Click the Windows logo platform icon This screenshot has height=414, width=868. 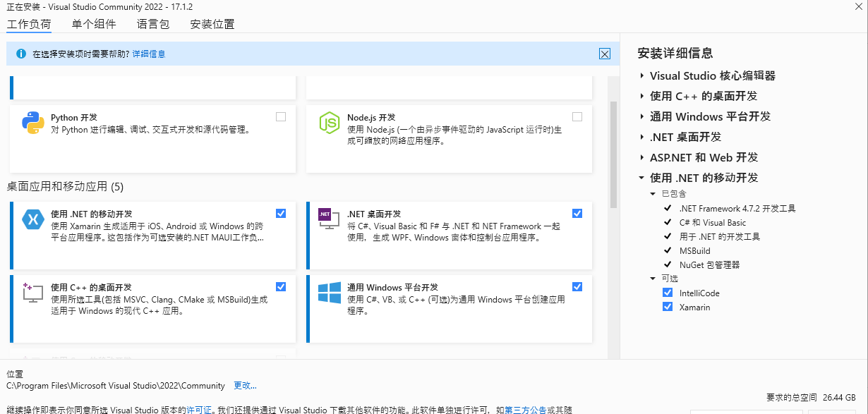click(x=330, y=293)
